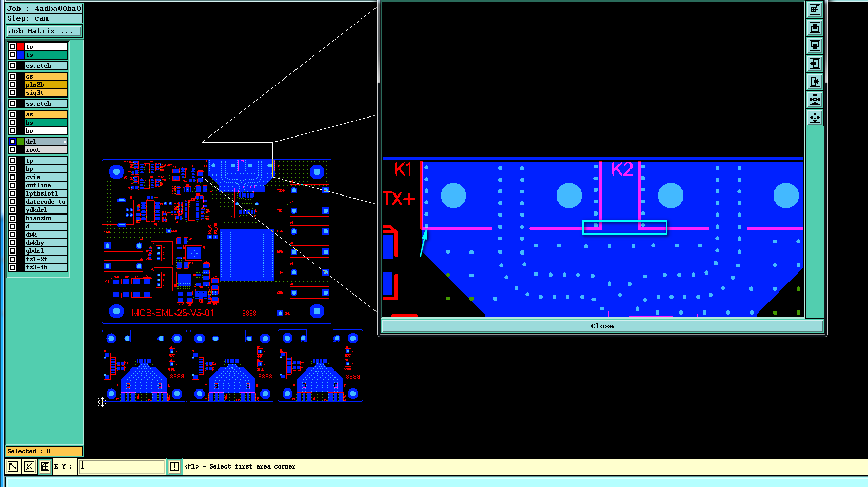Select the 'biaozhu' layer name
868x487 pixels.
pyautogui.click(x=46, y=218)
